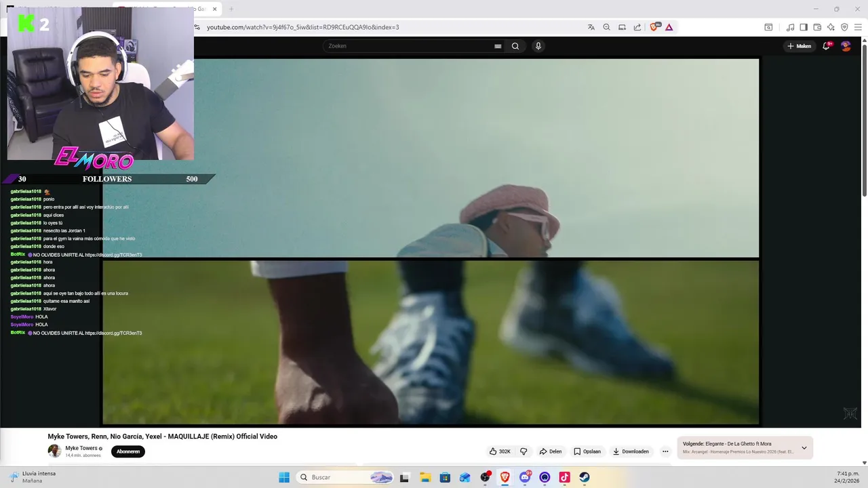Click the keyboard icon inside YouTube search box

[x=498, y=46]
